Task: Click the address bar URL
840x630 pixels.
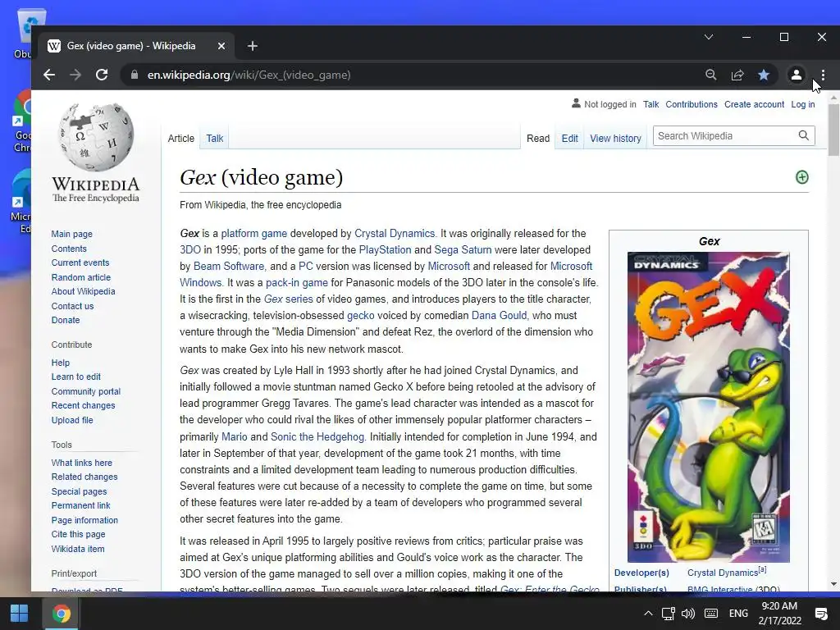Action: tap(249, 75)
